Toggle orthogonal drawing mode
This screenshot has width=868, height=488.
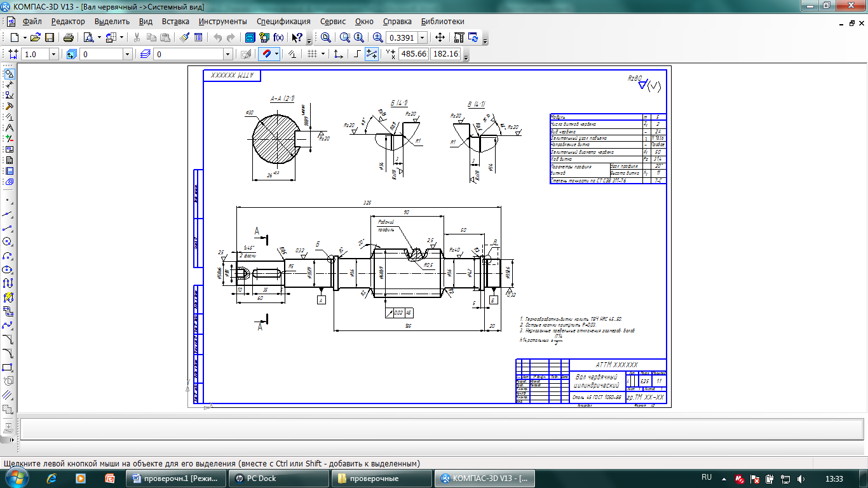point(358,54)
